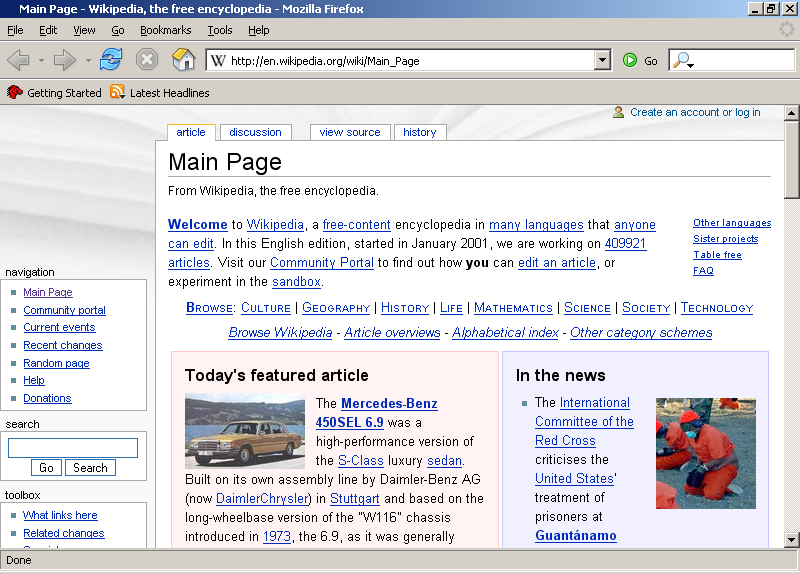Open the Donations link
The width and height of the screenshot is (800, 574).
click(47, 398)
